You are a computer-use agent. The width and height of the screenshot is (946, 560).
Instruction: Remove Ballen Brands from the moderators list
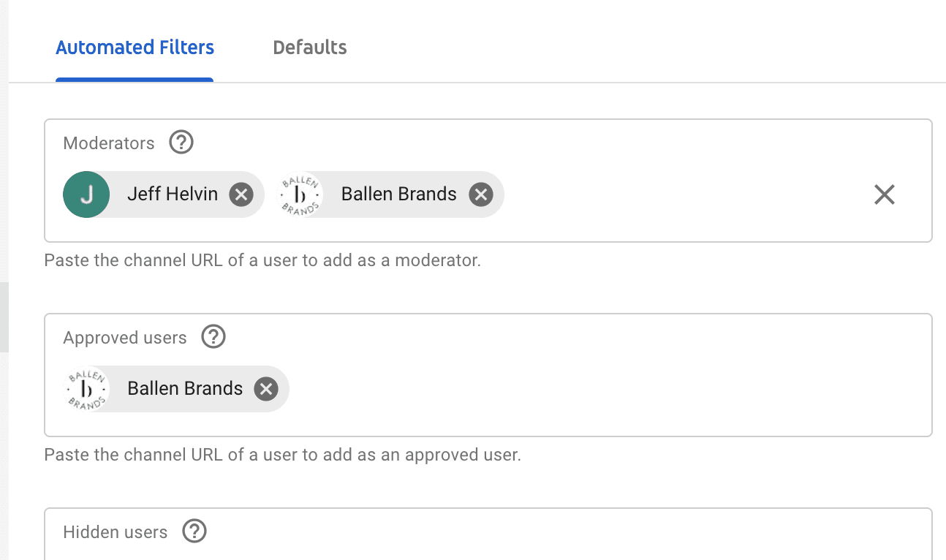click(480, 194)
